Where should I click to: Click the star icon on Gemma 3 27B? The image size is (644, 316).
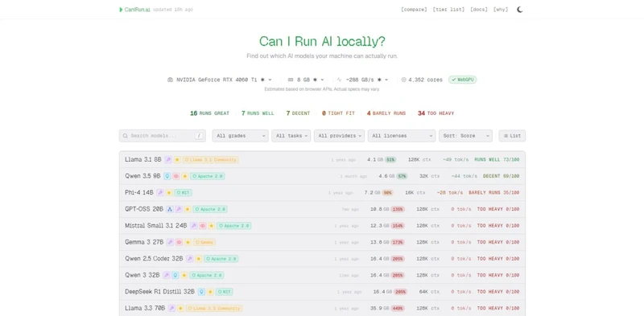pos(188,242)
